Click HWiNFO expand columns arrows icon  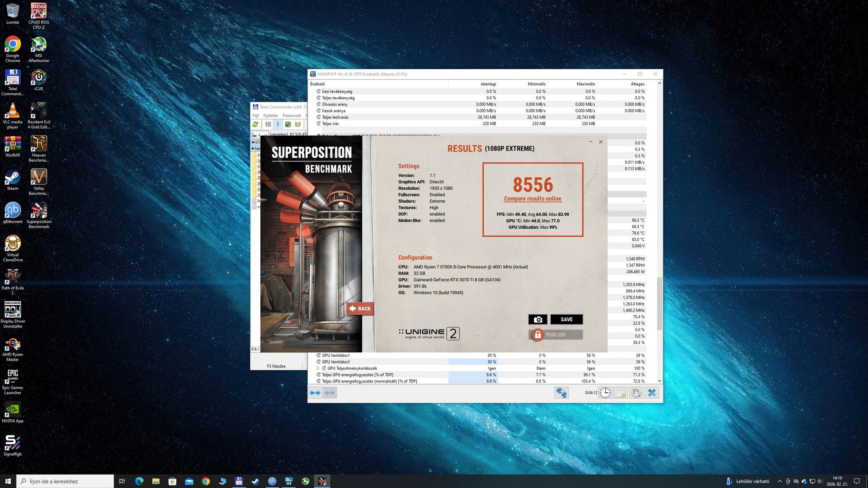(x=315, y=393)
